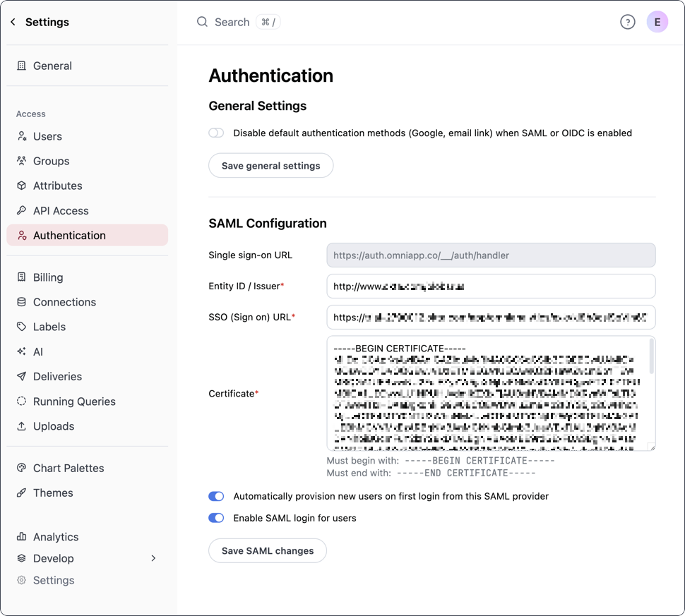
Task: Click Save SAML changes
Action: 267,550
